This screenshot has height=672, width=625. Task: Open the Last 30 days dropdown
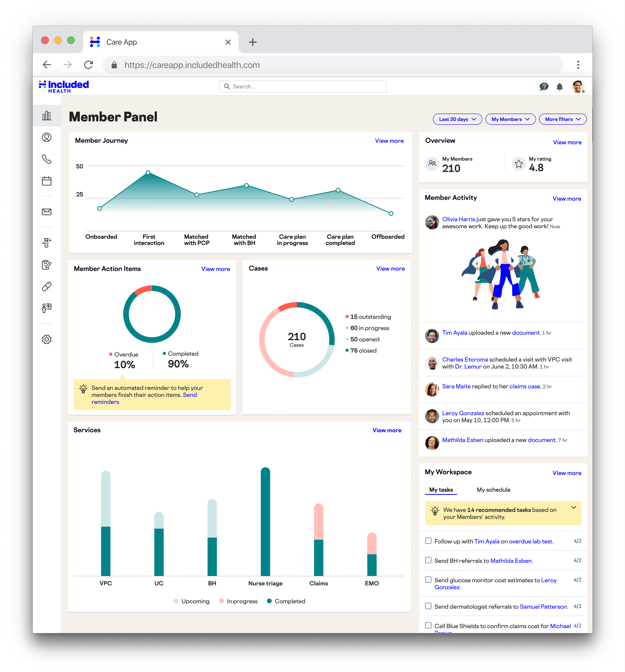[457, 119]
